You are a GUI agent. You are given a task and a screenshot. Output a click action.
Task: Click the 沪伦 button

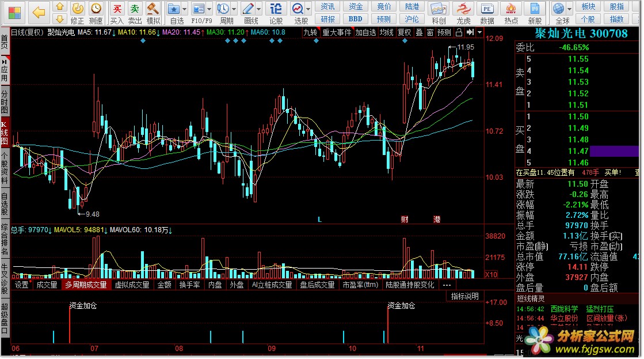point(412,19)
